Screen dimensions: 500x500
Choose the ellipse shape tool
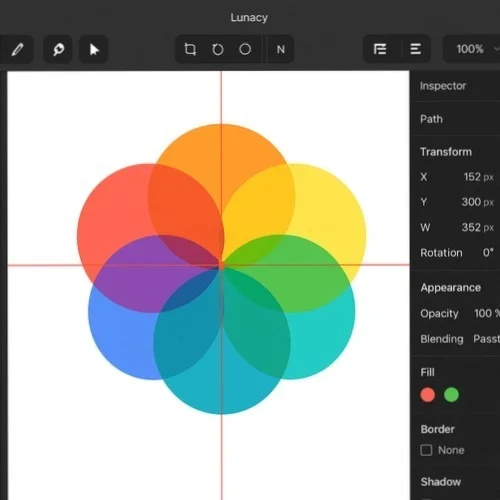click(x=245, y=49)
